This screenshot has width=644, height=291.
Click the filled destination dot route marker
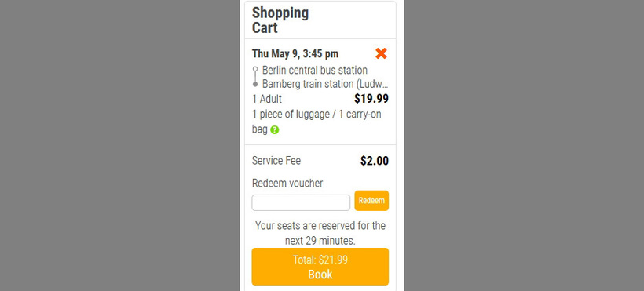[255, 84]
